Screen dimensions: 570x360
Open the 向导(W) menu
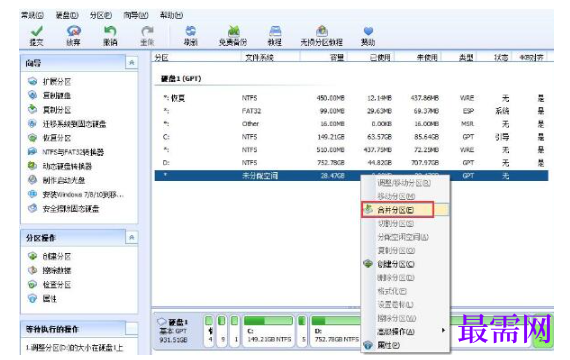[x=136, y=15]
